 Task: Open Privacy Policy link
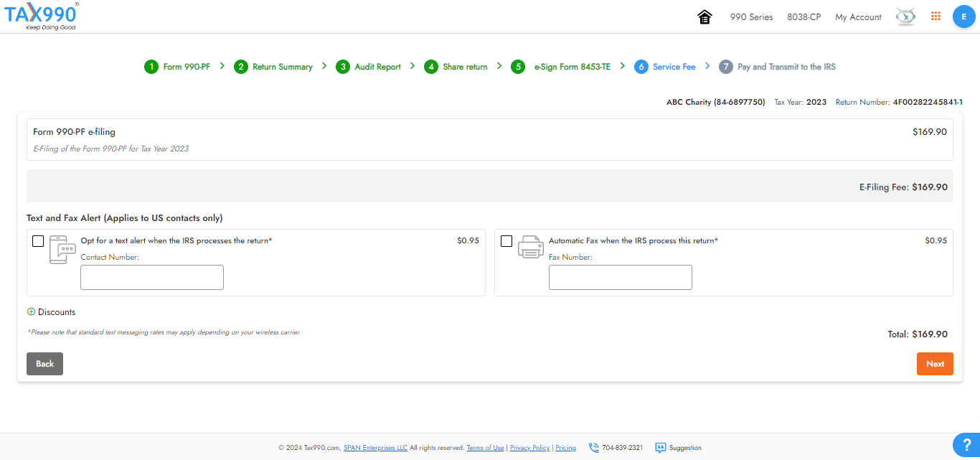(x=529, y=448)
